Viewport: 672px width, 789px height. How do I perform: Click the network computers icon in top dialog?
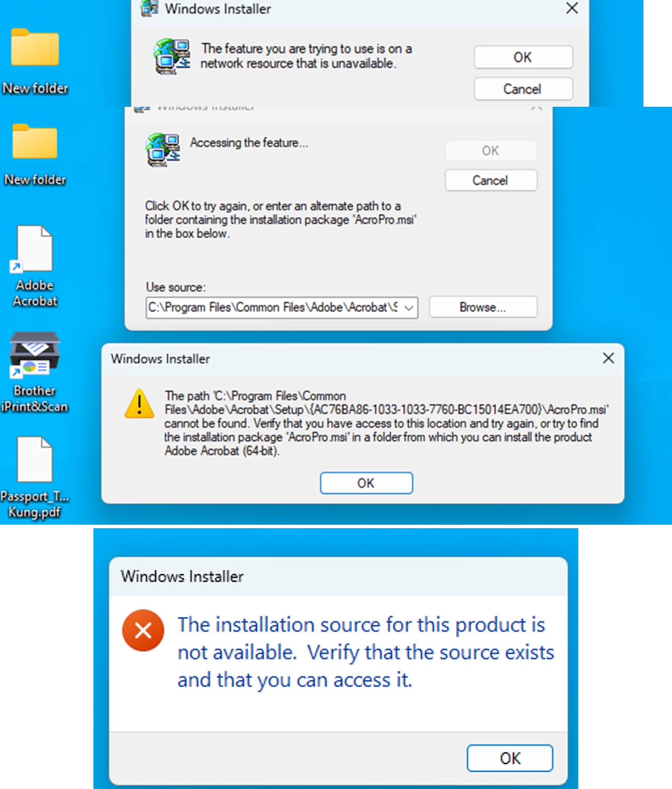point(172,56)
